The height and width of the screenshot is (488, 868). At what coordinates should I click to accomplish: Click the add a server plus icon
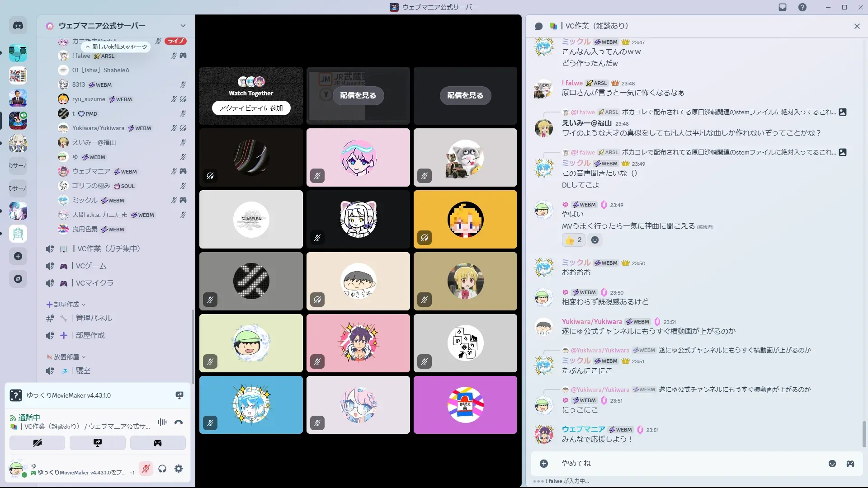18,256
